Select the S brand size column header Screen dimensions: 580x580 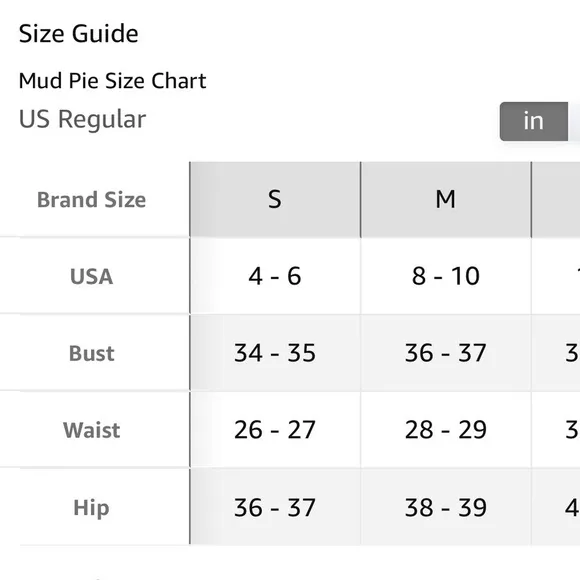click(x=275, y=199)
